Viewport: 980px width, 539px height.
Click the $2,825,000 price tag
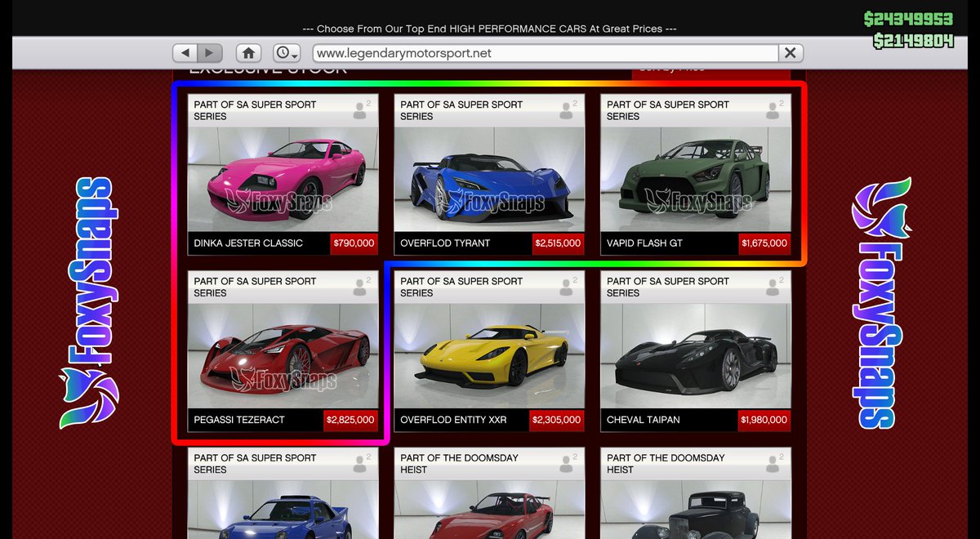coord(350,420)
